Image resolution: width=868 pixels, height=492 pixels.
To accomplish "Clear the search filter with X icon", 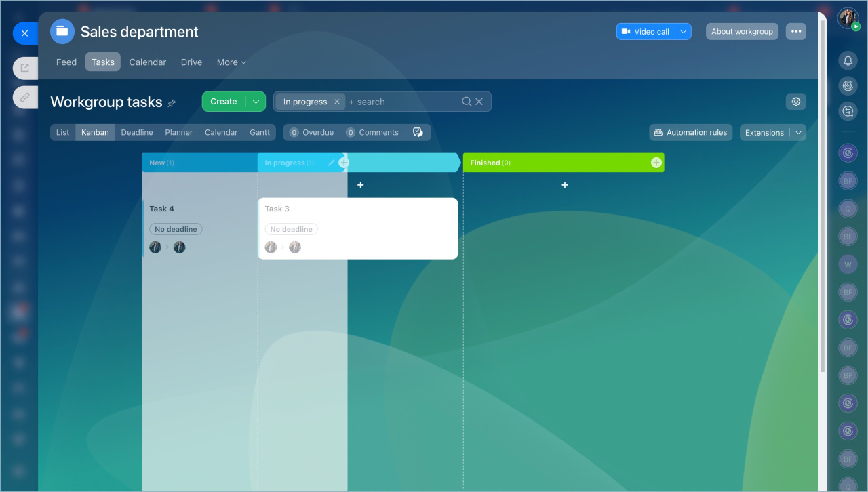I will (479, 102).
